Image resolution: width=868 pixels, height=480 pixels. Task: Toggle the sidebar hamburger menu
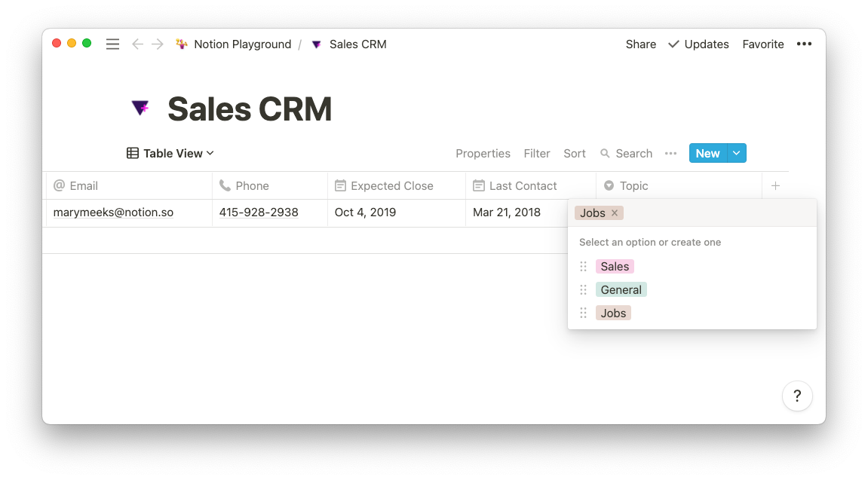point(112,44)
